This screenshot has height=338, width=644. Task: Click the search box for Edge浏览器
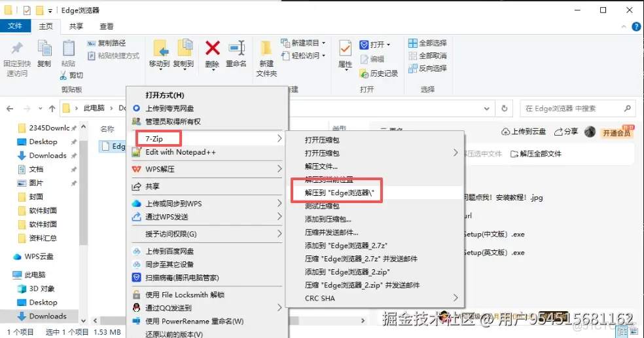click(x=577, y=109)
